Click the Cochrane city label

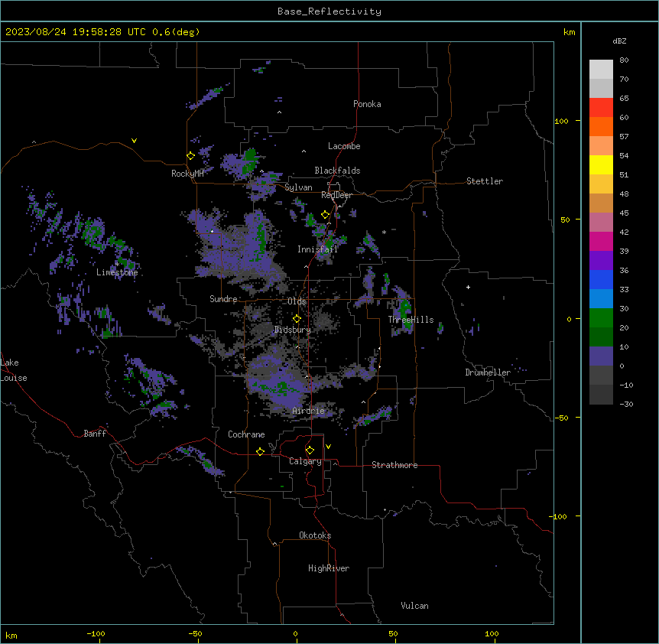246,434
